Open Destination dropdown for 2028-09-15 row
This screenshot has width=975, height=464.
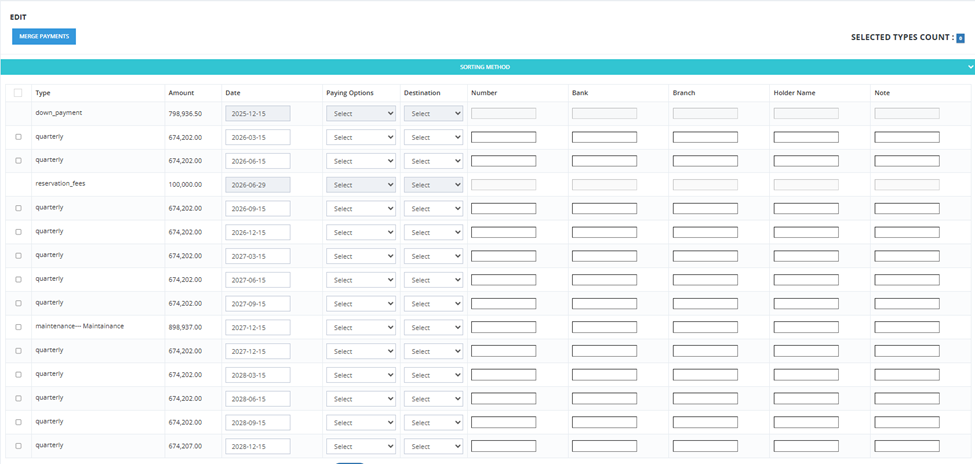(x=433, y=422)
